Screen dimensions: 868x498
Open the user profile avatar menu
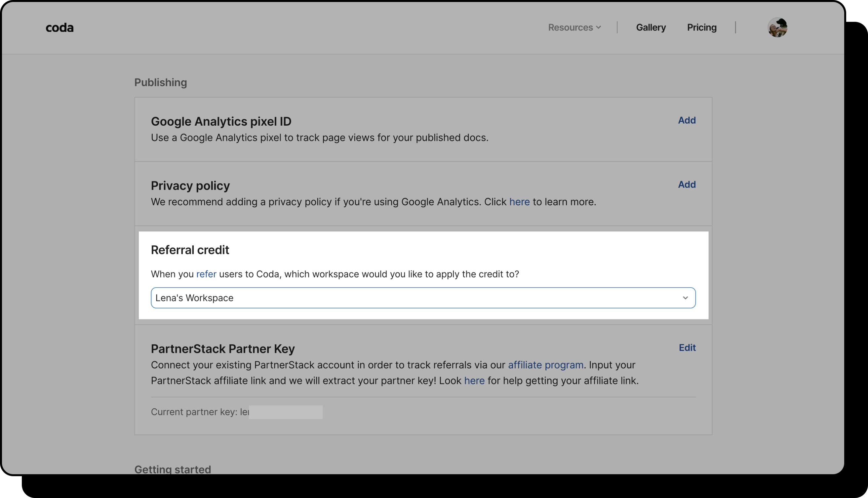click(777, 27)
